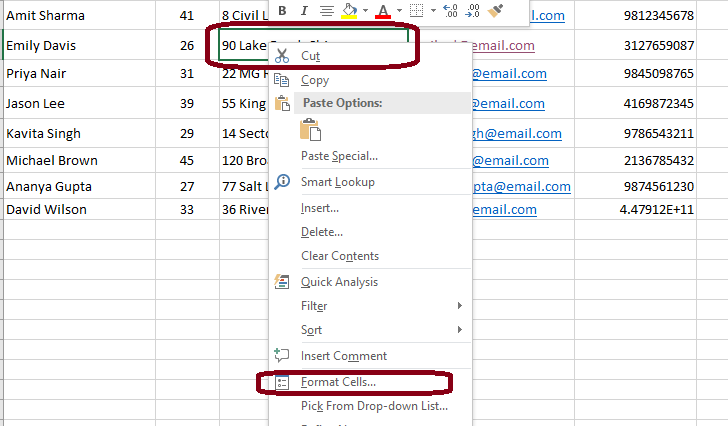Select the Format Painter brush

[x=496, y=10]
